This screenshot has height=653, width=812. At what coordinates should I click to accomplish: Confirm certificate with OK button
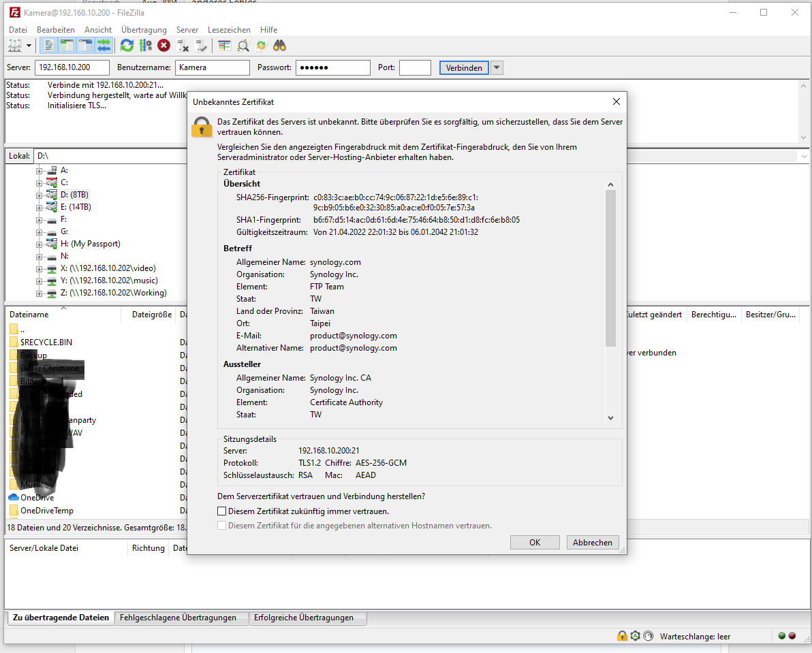coord(535,542)
